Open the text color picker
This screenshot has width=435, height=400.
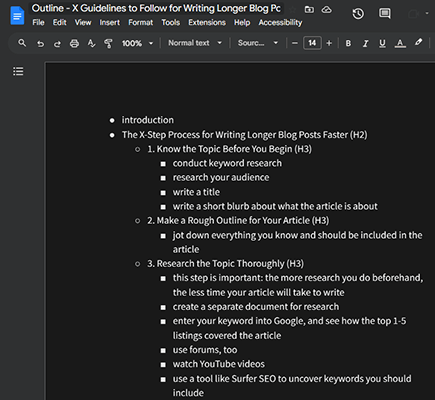[x=400, y=43]
